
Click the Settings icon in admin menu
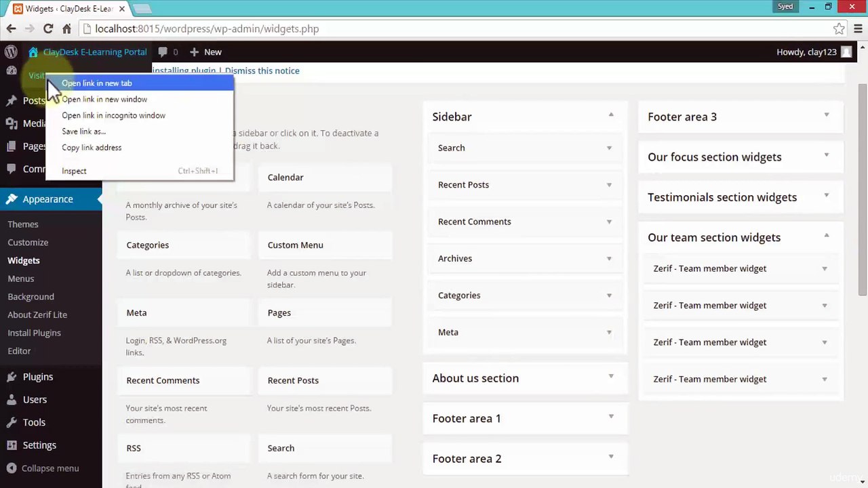pyautogui.click(x=12, y=445)
